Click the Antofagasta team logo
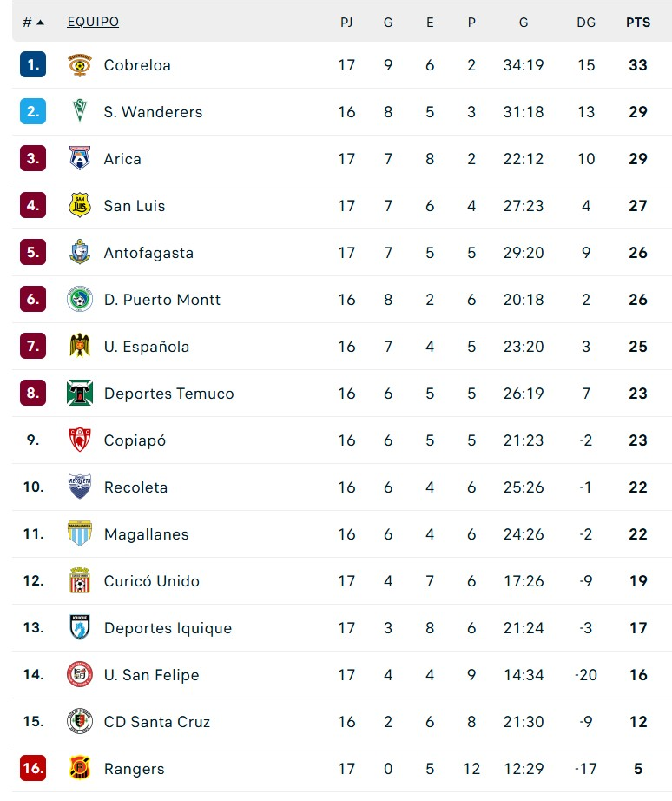672x801 pixels. tap(80, 252)
